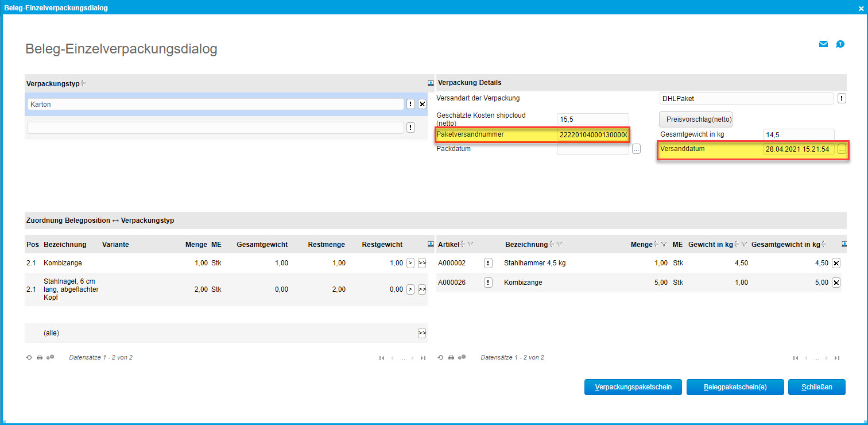Screen dimensions: 868x425
Task: Open filter funnel beside the sortable Bezeichnung header
Action: [559, 245]
